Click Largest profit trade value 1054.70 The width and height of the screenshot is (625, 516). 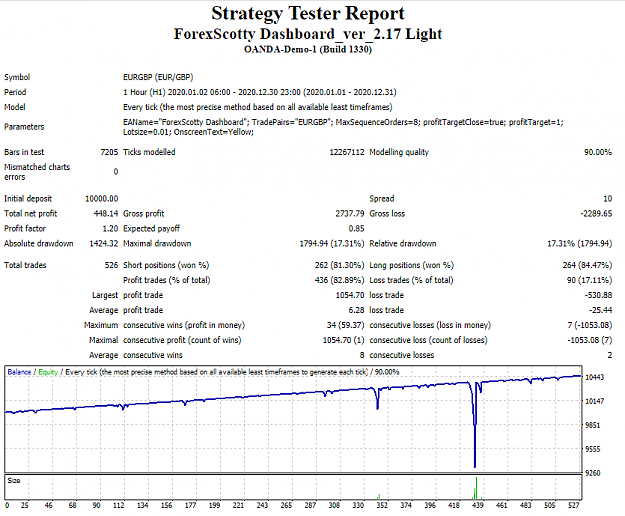click(x=350, y=295)
